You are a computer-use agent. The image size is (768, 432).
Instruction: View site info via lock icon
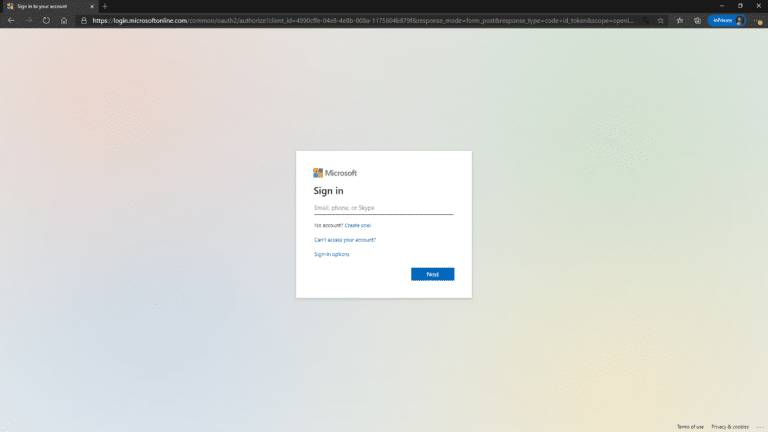tap(84, 20)
